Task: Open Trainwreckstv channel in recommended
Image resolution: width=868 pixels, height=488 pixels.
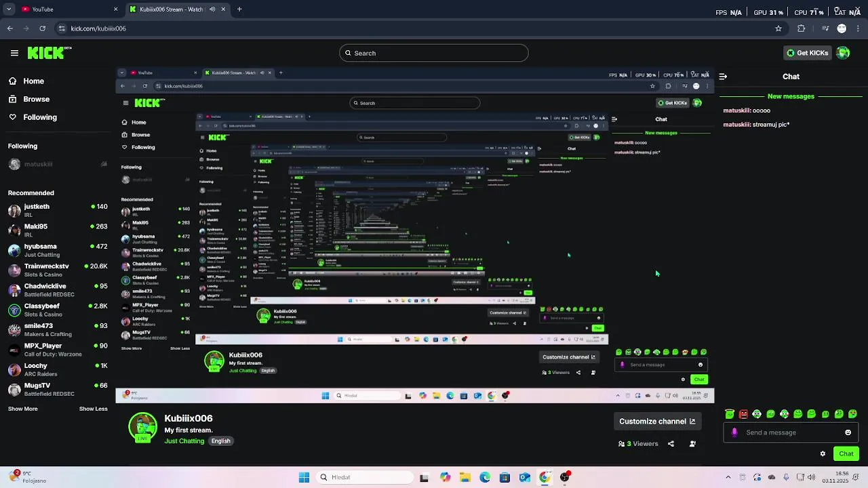Action: click(58, 270)
